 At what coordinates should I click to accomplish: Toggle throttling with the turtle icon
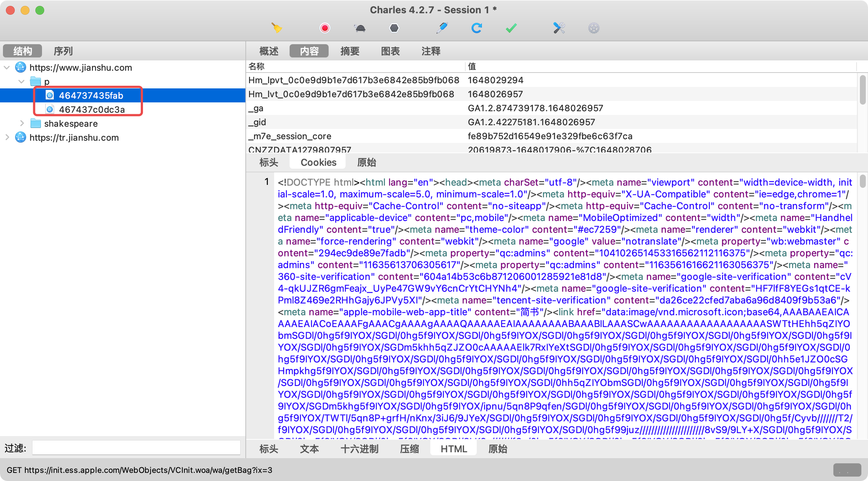(x=360, y=28)
